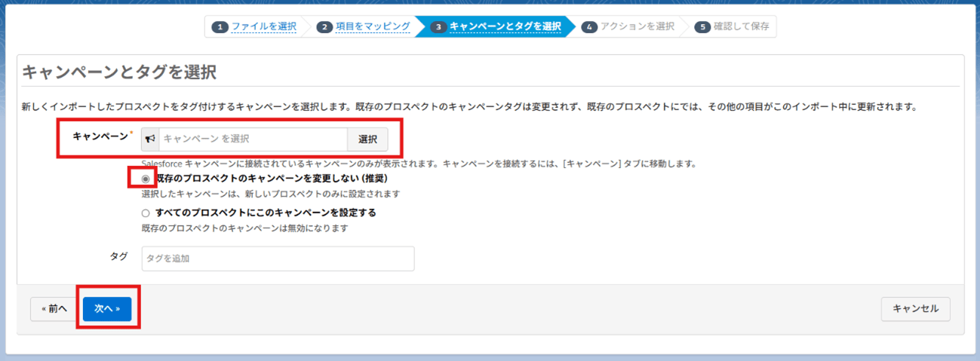Click the megaphone icon in the campaign field
The image size is (980, 361).
click(x=150, y=139)
